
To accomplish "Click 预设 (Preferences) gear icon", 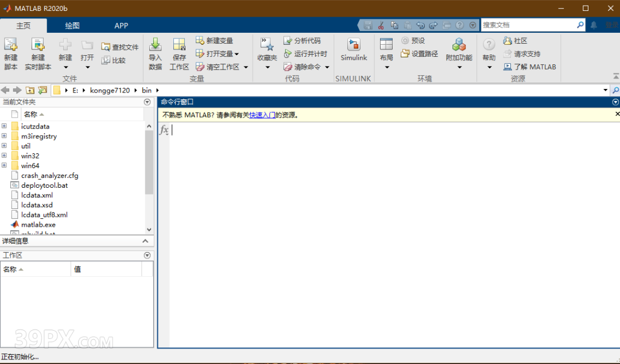I will [x=405, y=40].
